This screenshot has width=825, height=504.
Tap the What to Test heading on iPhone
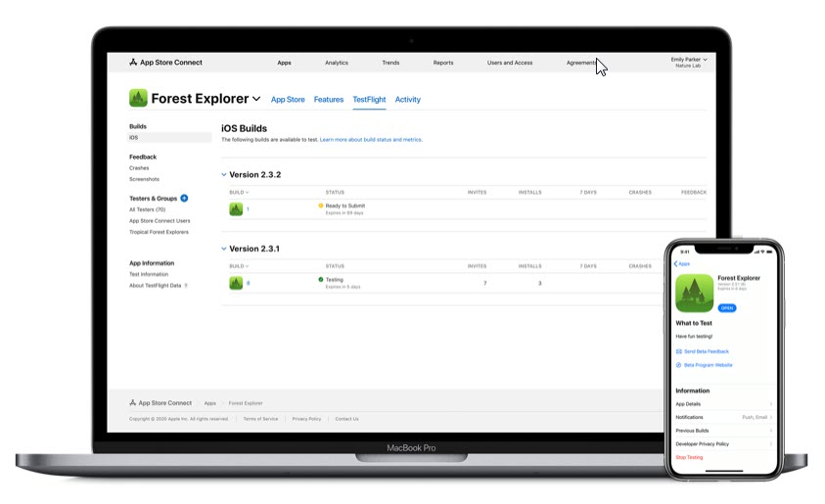point(694,324)
